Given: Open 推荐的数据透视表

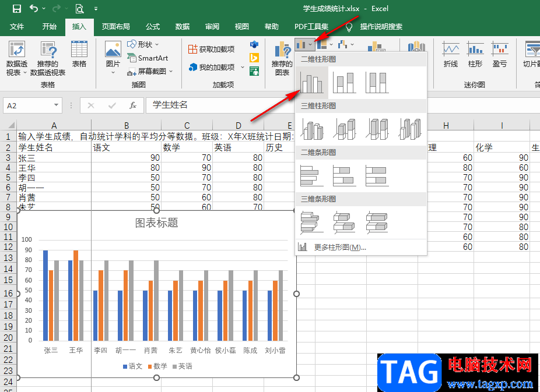Looking at the screenshot, I should (48, 58).
